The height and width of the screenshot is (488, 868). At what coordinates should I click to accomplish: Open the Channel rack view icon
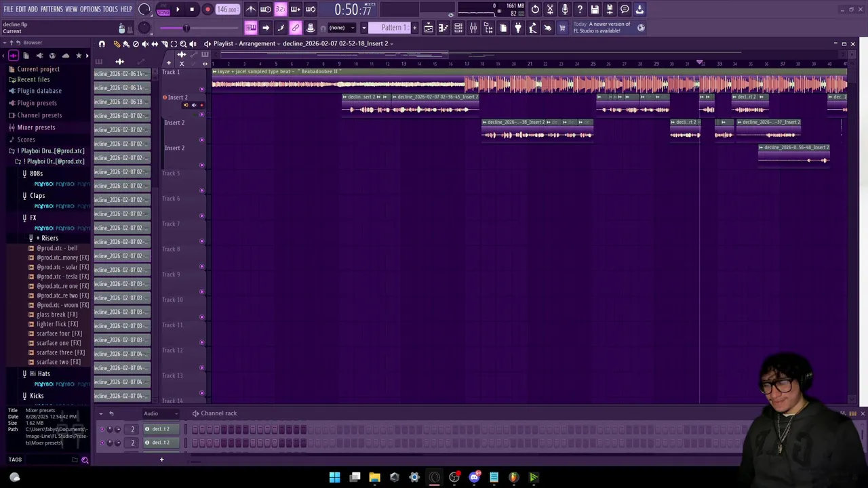point(458,28)
